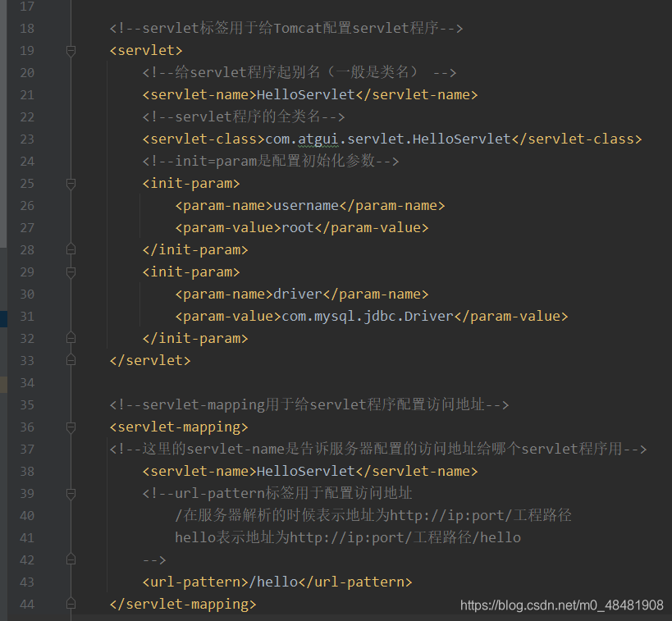This screenshot has height=621, width=672.
Task: Collapse url-pattern comment fold on line 39
Action: [71, 494]
